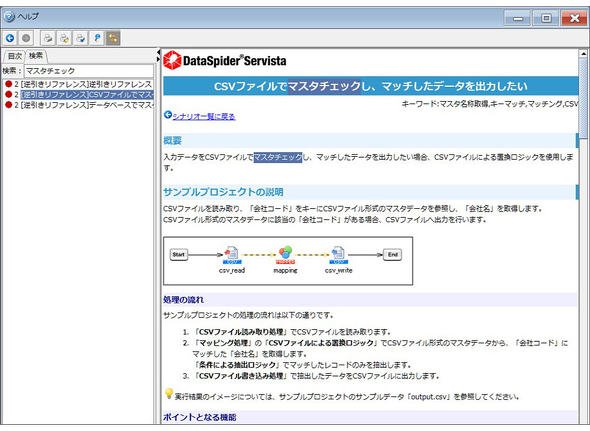Minimize the ヘルプ window
Image resolution: width=590 pixels, height=431 pixels.
pos(518,18)
